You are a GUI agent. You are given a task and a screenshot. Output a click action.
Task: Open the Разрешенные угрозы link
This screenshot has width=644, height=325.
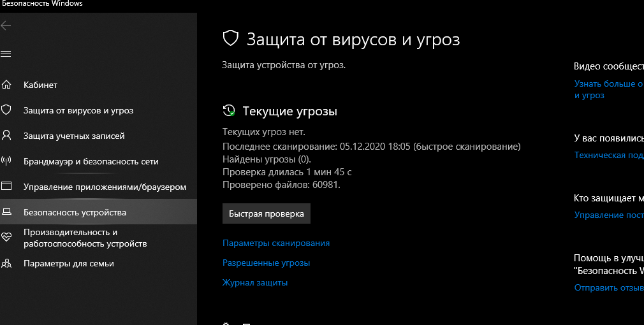[266, 263]
